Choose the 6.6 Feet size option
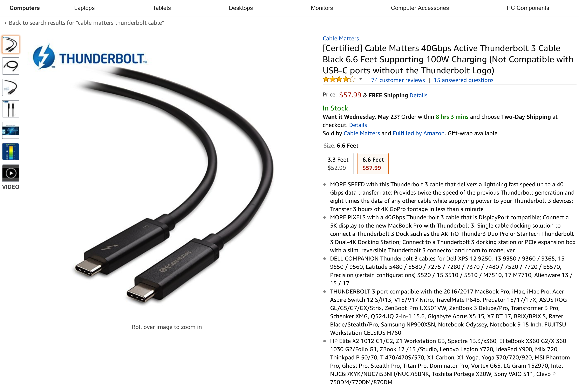The height and width of the screenshot is (392, 579). (x=373, y=163)
